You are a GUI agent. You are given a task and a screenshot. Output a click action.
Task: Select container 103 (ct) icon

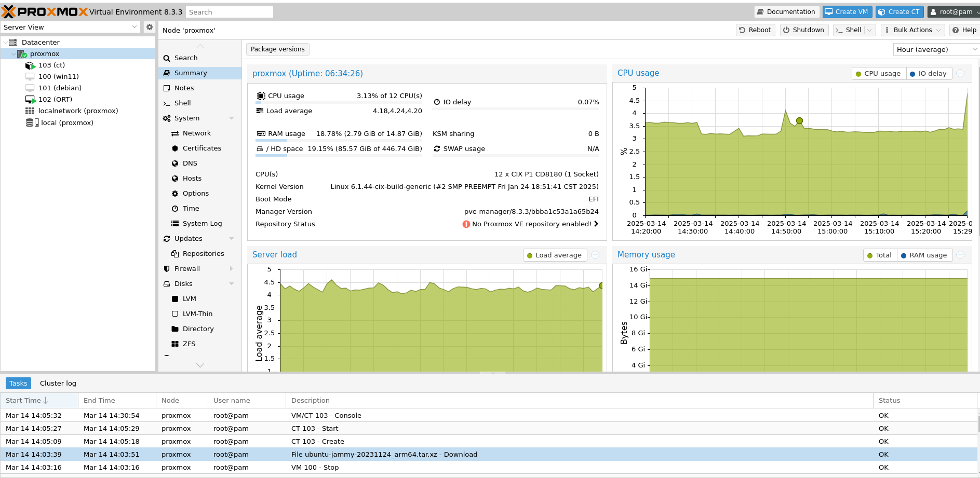click(30, 65)
